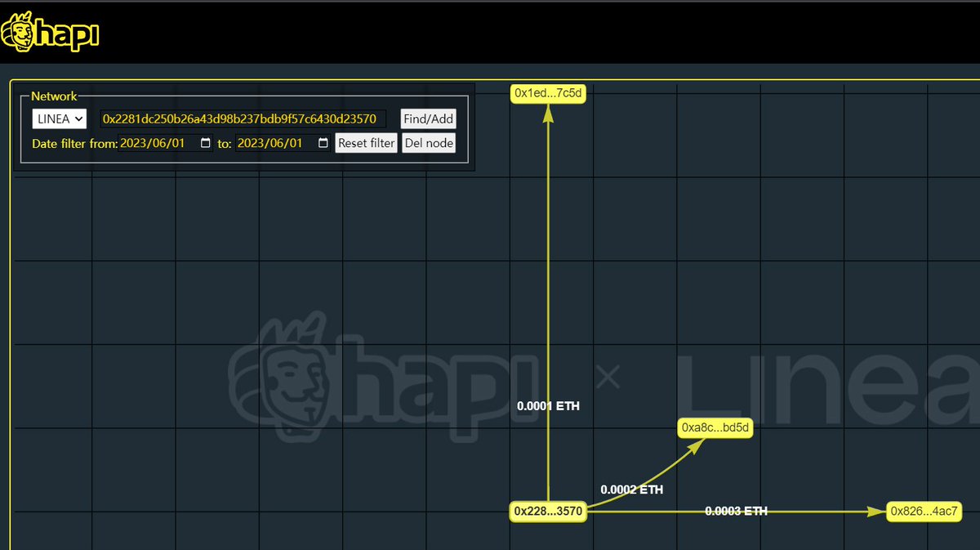980x550 pixels.
Task: Open calendar picker for to date
Action: 323,143
